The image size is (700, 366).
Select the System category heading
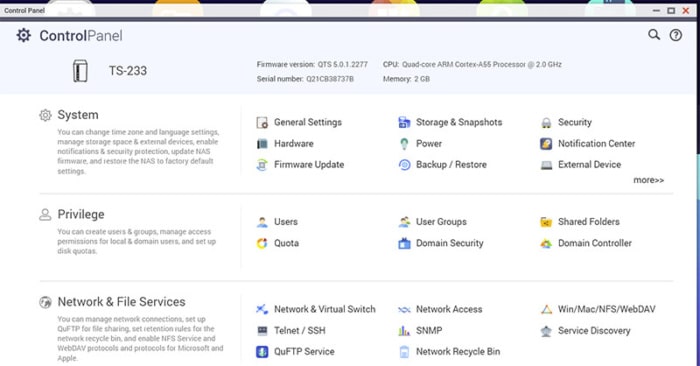pyautogui.click(x=78, y=115)
